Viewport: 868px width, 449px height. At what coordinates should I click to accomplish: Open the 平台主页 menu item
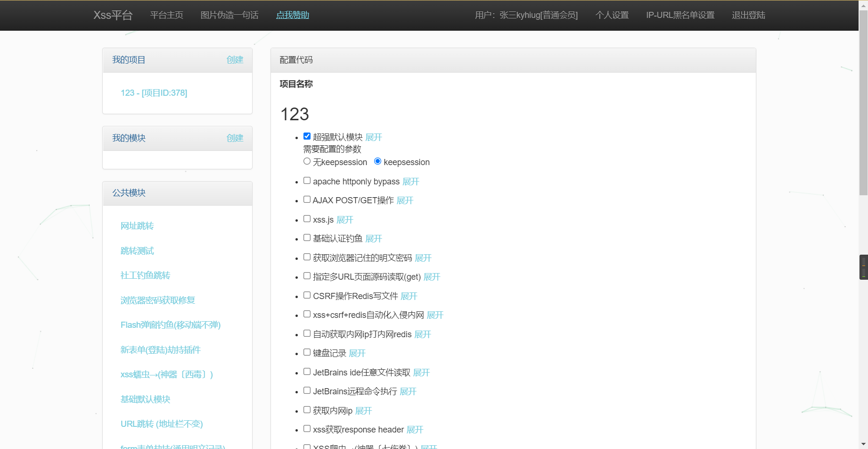coord(166,15)
